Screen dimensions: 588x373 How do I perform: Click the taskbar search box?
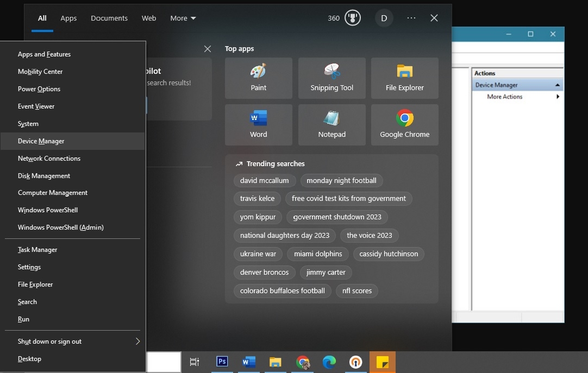(x=164, y=362)
